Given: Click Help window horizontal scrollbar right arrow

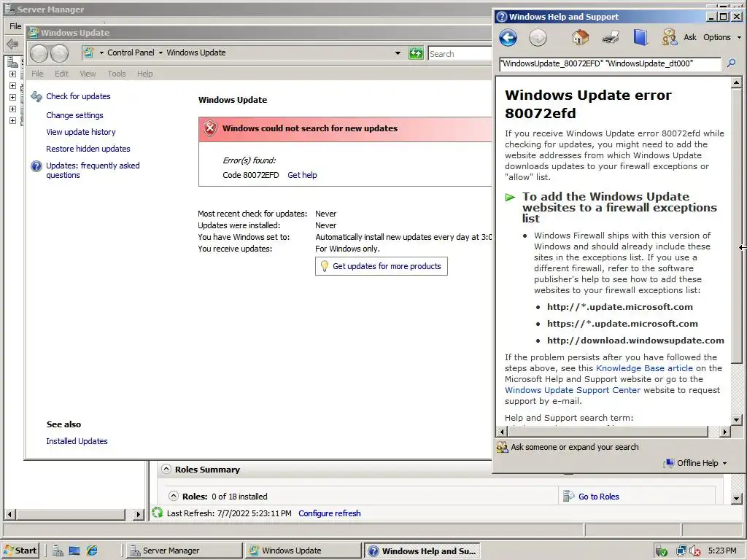Looking at the screenshot, I should coord(725,432).
